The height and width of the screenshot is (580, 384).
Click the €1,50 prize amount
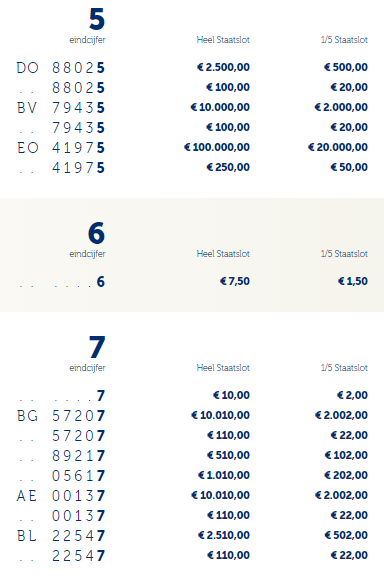coord(353,281)
